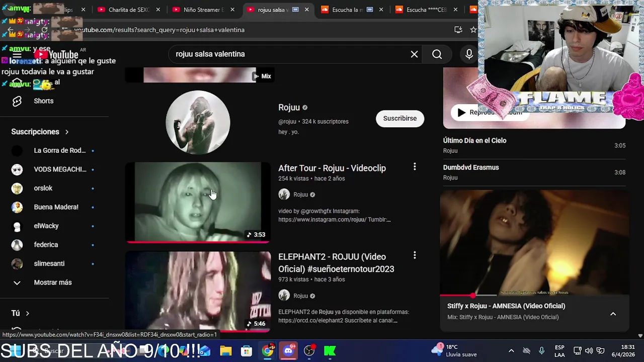Expand the Tú section chevron
644x362 pixels.
point(27,313)
